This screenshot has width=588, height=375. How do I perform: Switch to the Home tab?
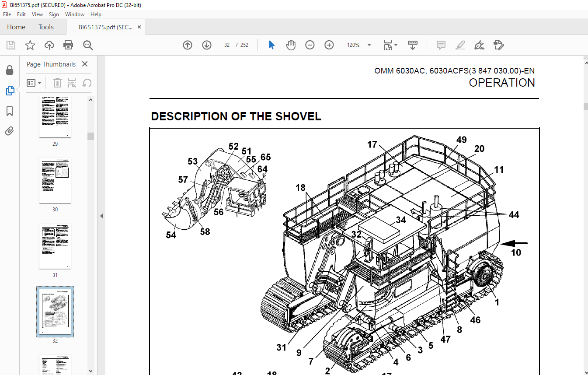pyautogui.click(x=16, y=27)
